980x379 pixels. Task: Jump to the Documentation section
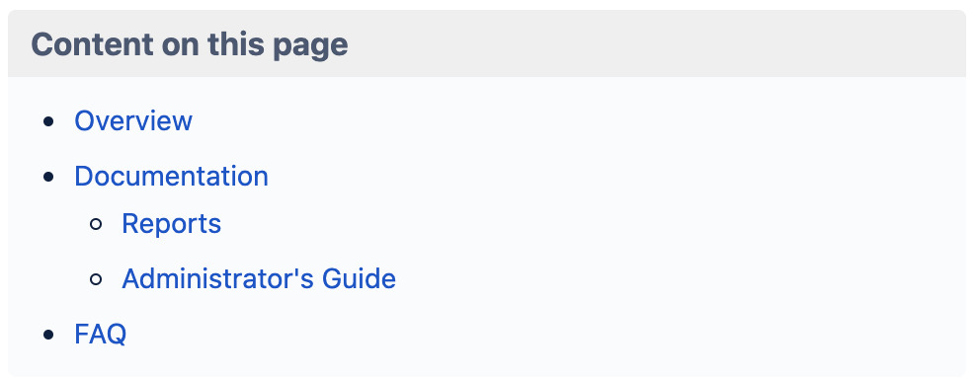click(x=171, y=176)
